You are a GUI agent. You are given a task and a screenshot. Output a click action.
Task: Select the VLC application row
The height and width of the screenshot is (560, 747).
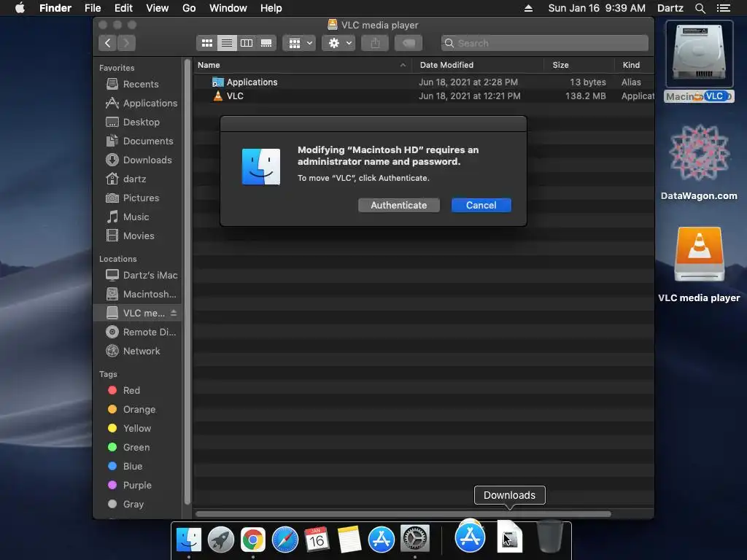pyautogui.click(x=424, y=96)
